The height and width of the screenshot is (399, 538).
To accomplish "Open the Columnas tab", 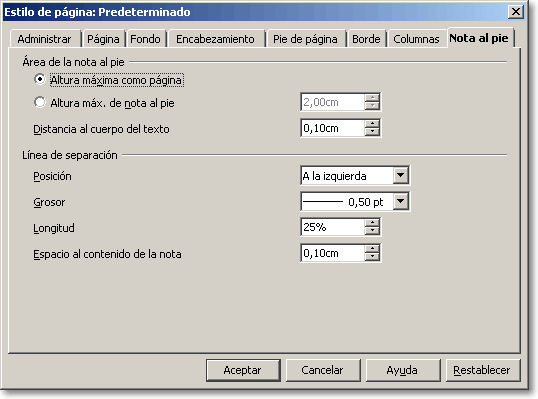I will coord(416,39).
